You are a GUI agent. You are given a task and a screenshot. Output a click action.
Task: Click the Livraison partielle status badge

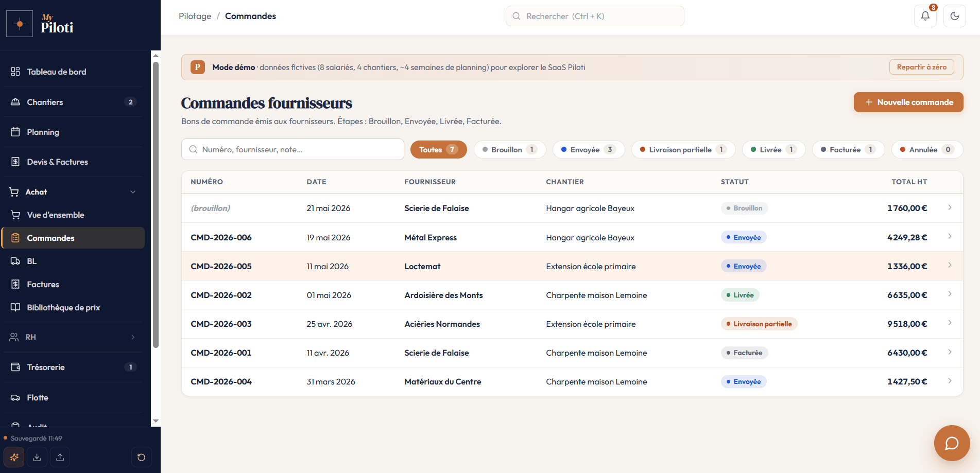point(759,324)
